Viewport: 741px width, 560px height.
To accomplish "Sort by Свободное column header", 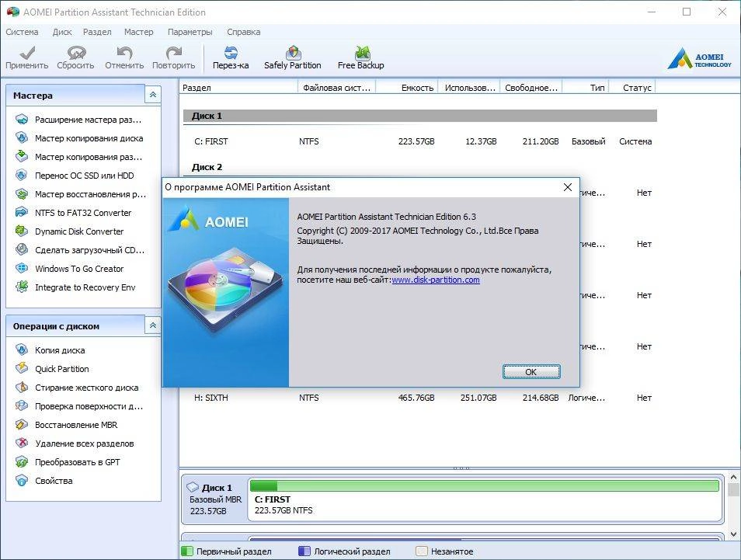I will 531,88.
